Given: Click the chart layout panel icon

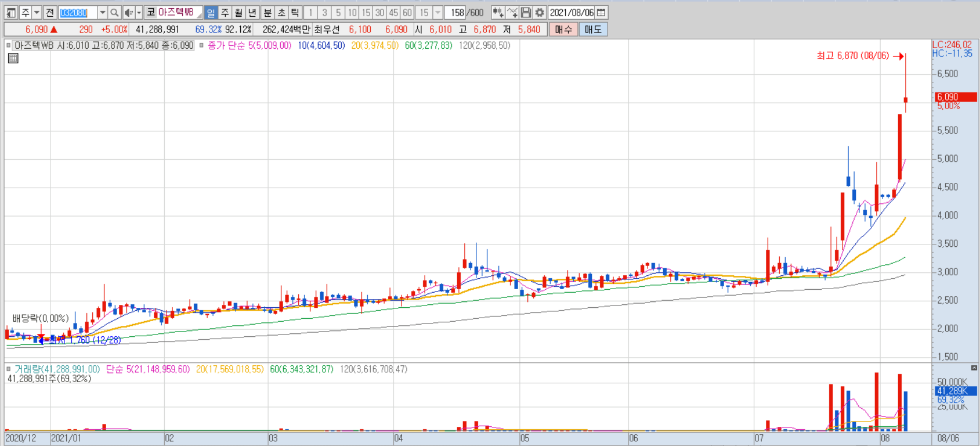Looking at the screenshot, I should (x=11, y=12).
